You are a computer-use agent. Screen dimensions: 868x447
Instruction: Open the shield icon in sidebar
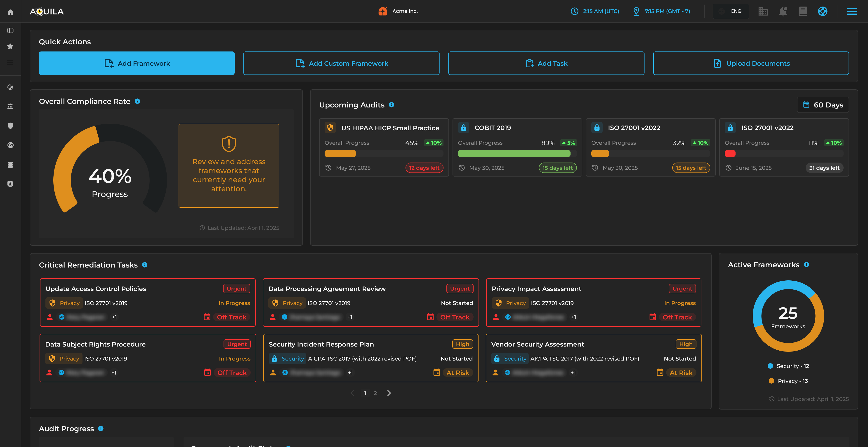coord(10,126)
